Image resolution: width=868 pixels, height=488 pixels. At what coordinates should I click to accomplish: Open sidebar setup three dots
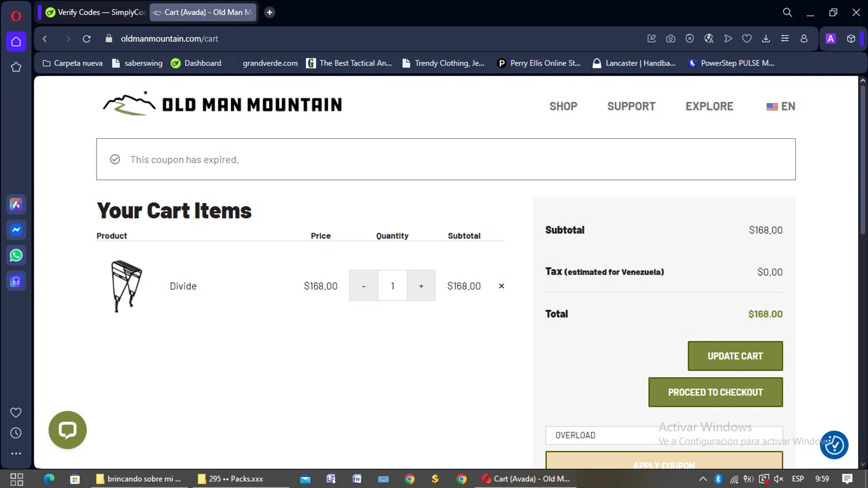[x=16, y=454]
